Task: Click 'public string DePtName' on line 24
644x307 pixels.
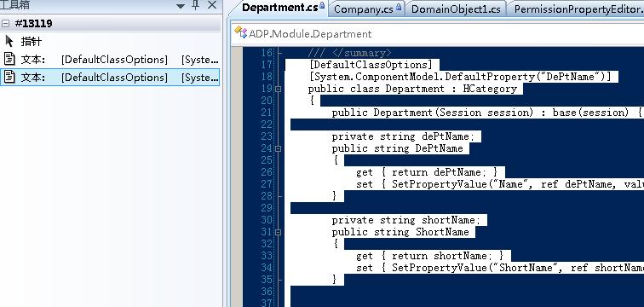Action: coord(397,148)
